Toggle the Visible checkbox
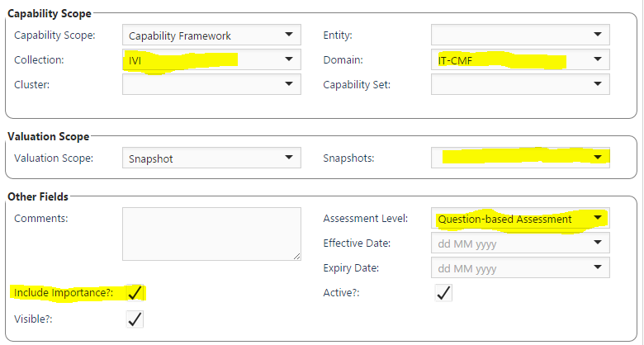Screen dimensions: 644x345 135,319
